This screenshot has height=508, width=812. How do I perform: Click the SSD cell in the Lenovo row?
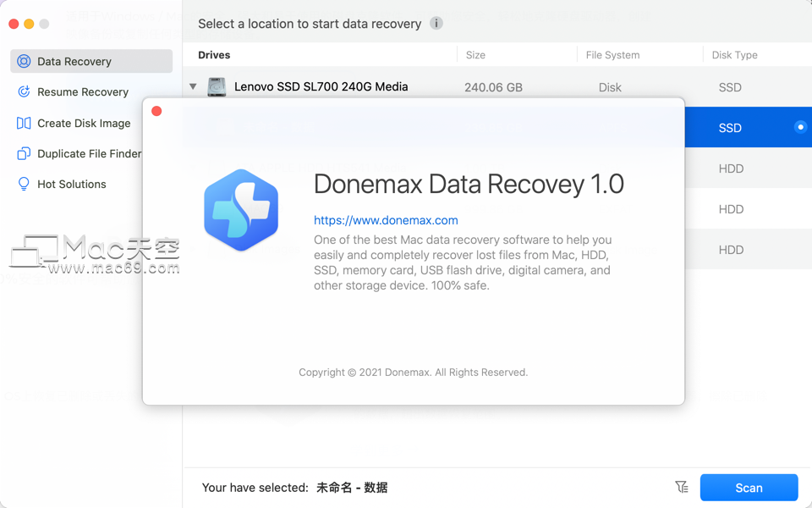[x=730, y=87]
